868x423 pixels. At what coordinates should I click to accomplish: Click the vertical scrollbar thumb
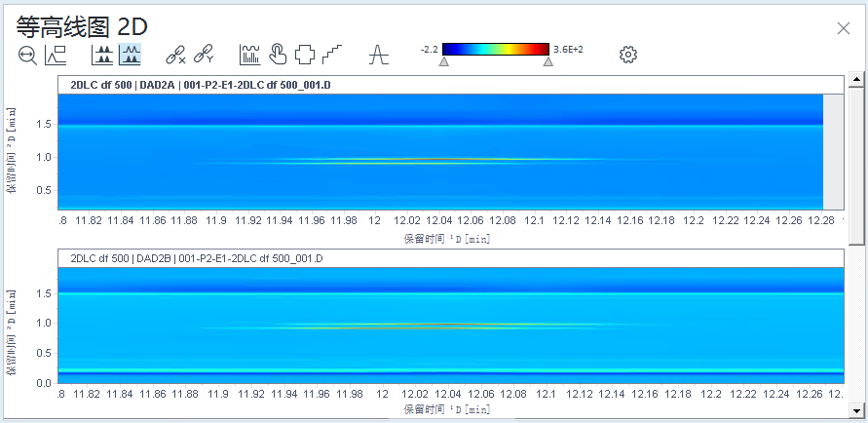[x=855, y=165]
